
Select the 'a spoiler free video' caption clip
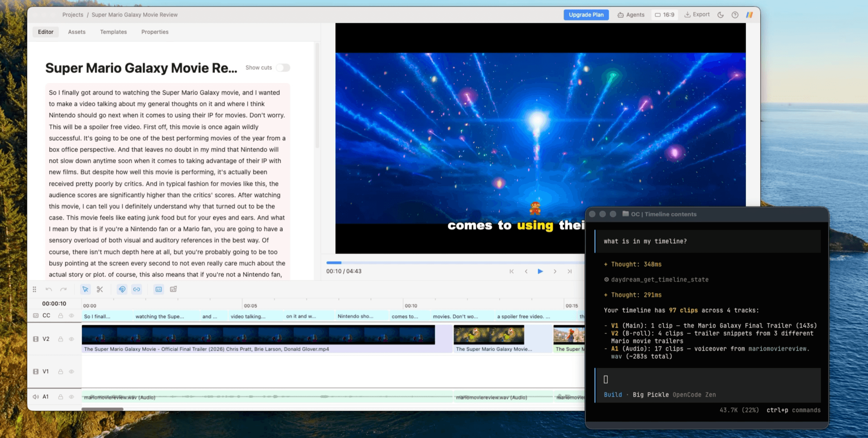[x=536, y=316]
